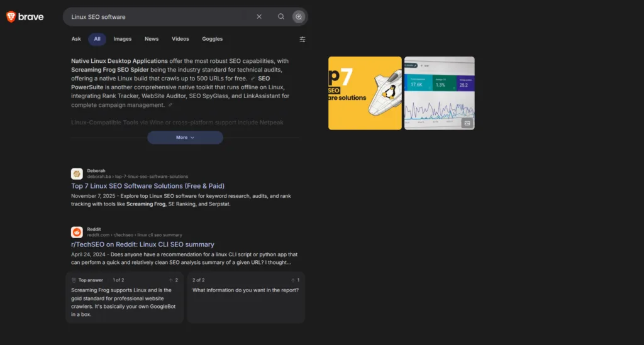Click the citation link icon after 'campaign management.'
This screenshot has height=345, width=644.
pyautogui.click(x=170, y=105)
